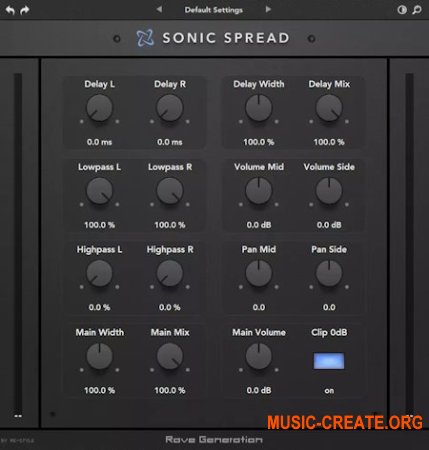This screenshot has width=429, height=450.
Task: Click the Highpass L label text
Action: tap(99, 250)
